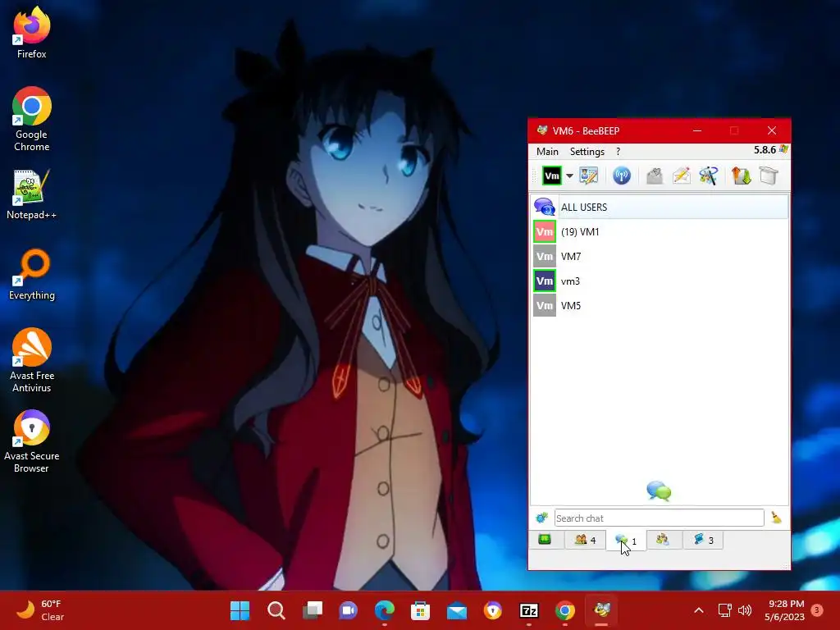Open the Chat app on the taskbar

(348, 610)
